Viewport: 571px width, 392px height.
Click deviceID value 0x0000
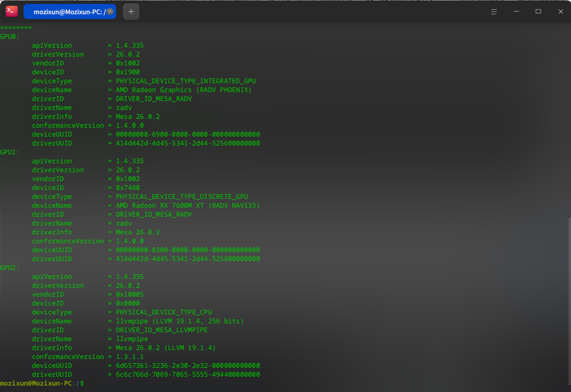click(x=128, y=303)
